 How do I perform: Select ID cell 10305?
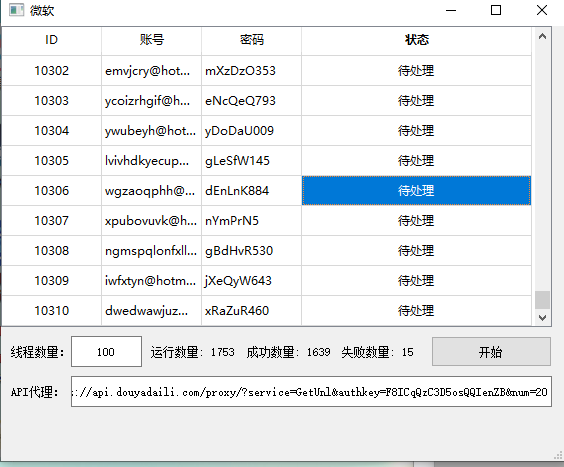51,161
